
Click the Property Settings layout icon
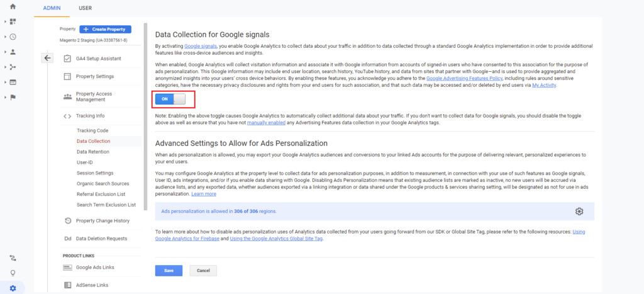(x=67, y=76)
